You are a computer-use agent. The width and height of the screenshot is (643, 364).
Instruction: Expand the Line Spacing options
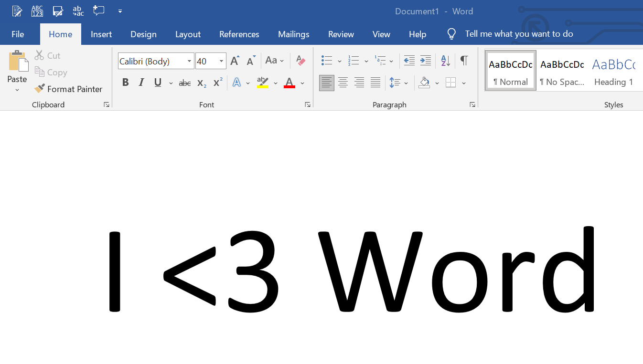click(x=406, y=82)
